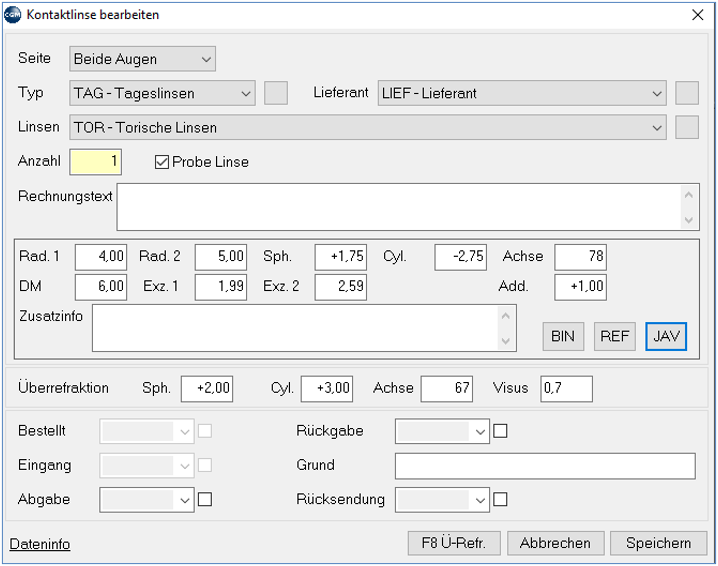The height and width of the screenshot is (566, 718).
Task: Click the CGM application icon in title bar
Action: (x=12, y=15)
